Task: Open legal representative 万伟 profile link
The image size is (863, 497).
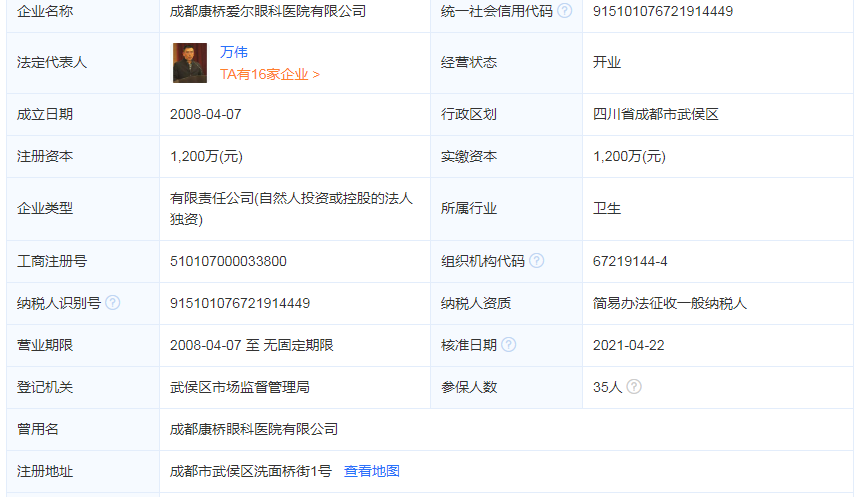Action: point(234,52)
